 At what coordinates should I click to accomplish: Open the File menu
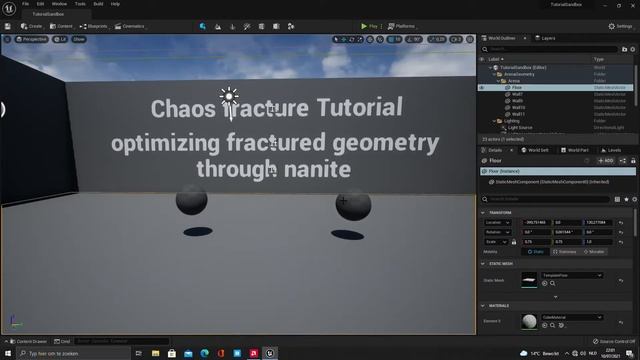click(x=25, y=4)
